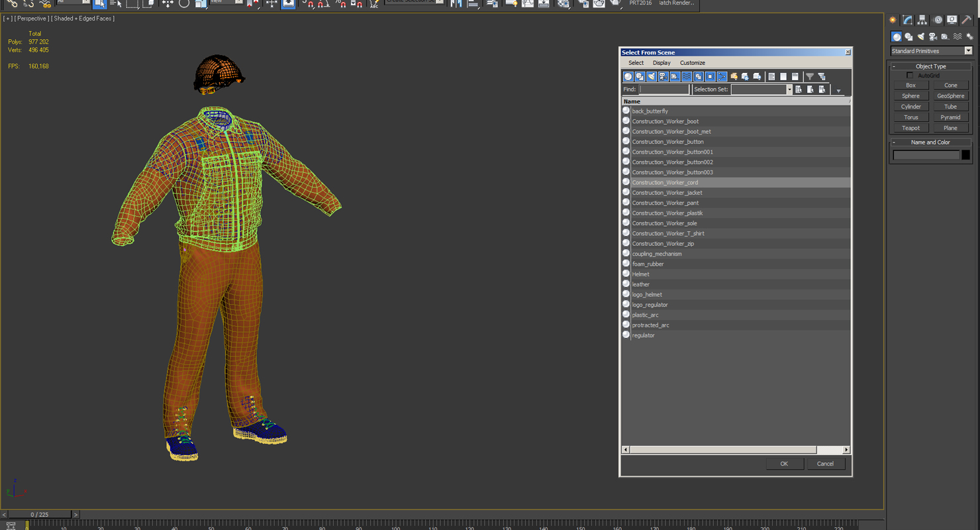Screen dimensions: 980x530
Task: Click the object name field
Action: (926, 155)
